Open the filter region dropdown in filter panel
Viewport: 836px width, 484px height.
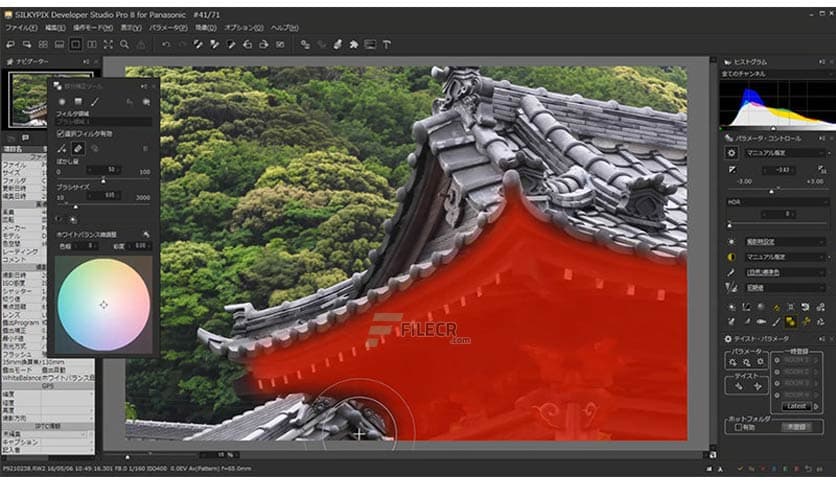coord(104,122)
